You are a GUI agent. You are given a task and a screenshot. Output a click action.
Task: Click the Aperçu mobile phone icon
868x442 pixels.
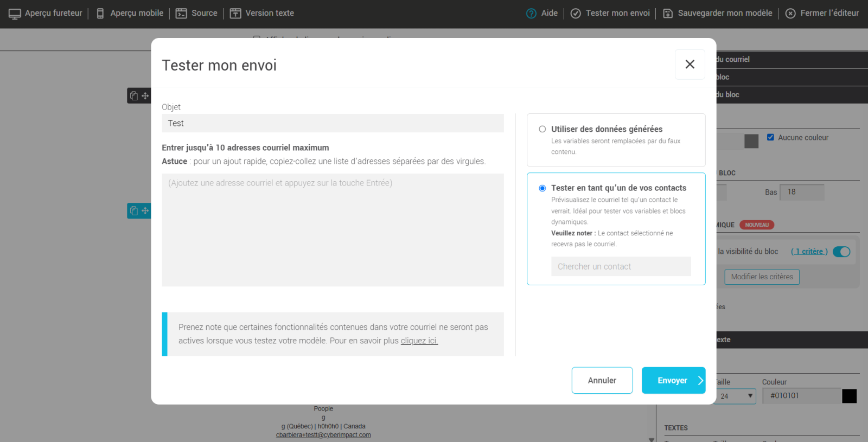pos(100,14)
